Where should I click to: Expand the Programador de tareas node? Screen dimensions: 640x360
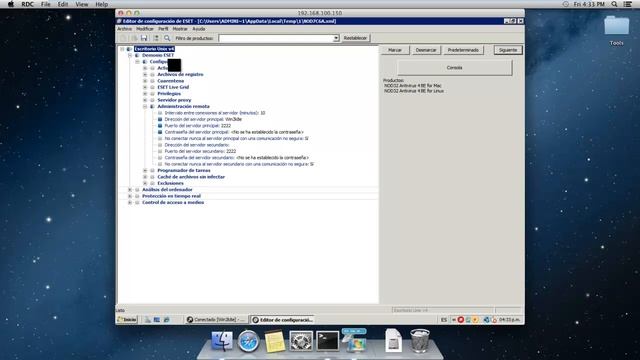click(x=145, y=170)
